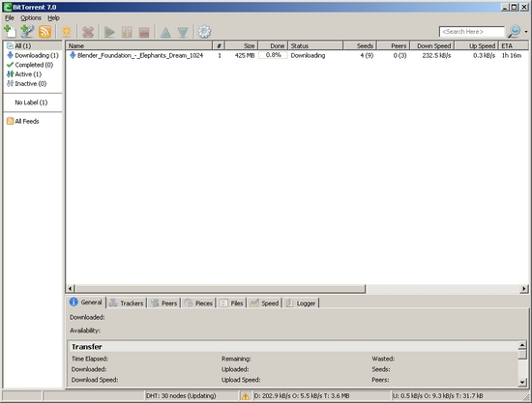Click the Add Torrent toolbar icon
This screenshot has height=403, width=532.
[x=10, y=32]
